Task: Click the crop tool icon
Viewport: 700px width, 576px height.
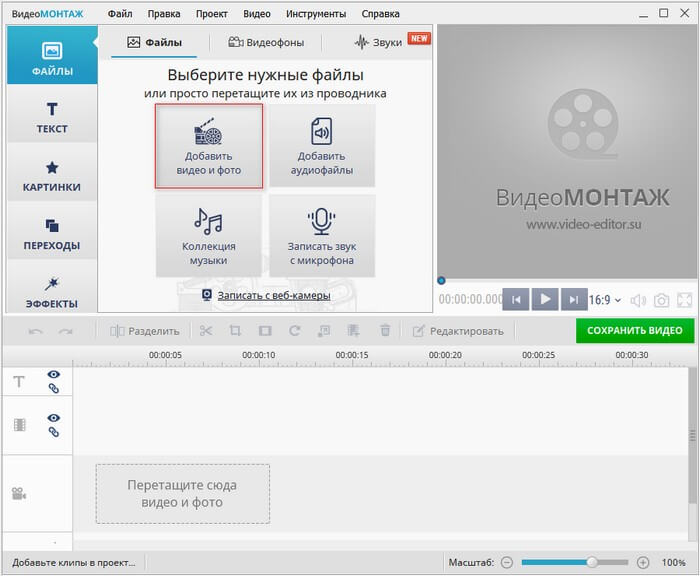Action: coord(235,331)
